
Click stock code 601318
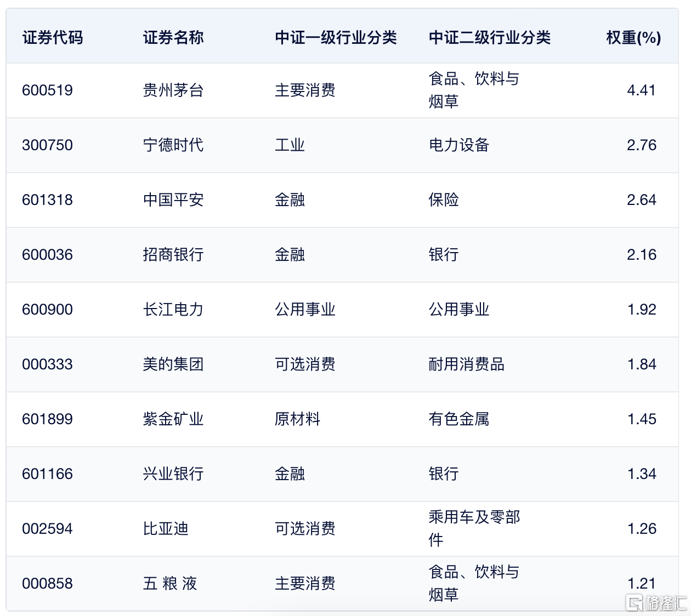click(x=47, y=200)
